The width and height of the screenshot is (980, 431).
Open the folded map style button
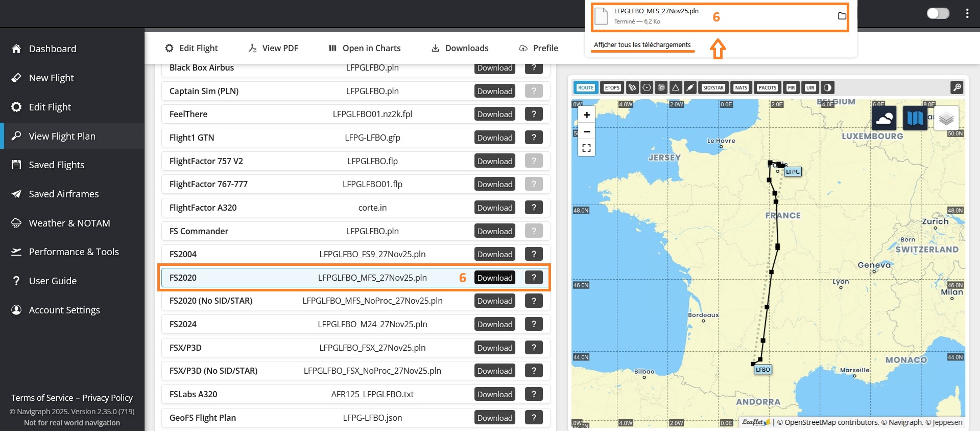coord(915,118)
